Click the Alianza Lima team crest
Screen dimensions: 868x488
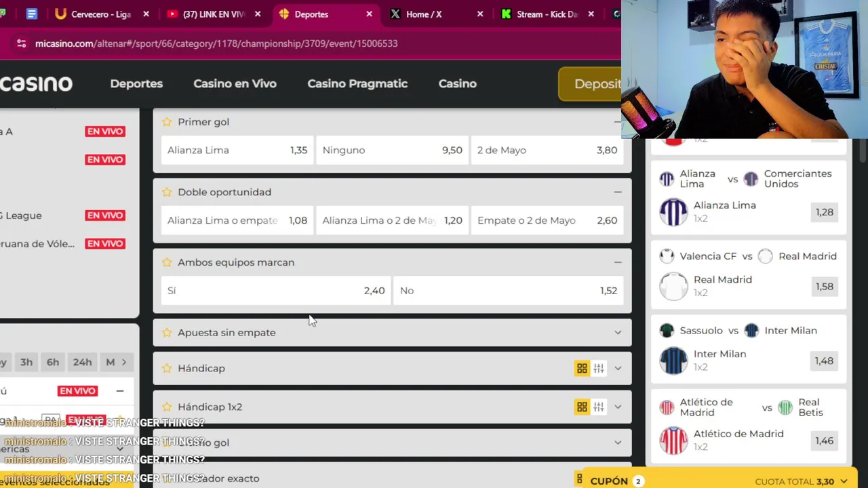pyautogui.click(x=673, y=211)
